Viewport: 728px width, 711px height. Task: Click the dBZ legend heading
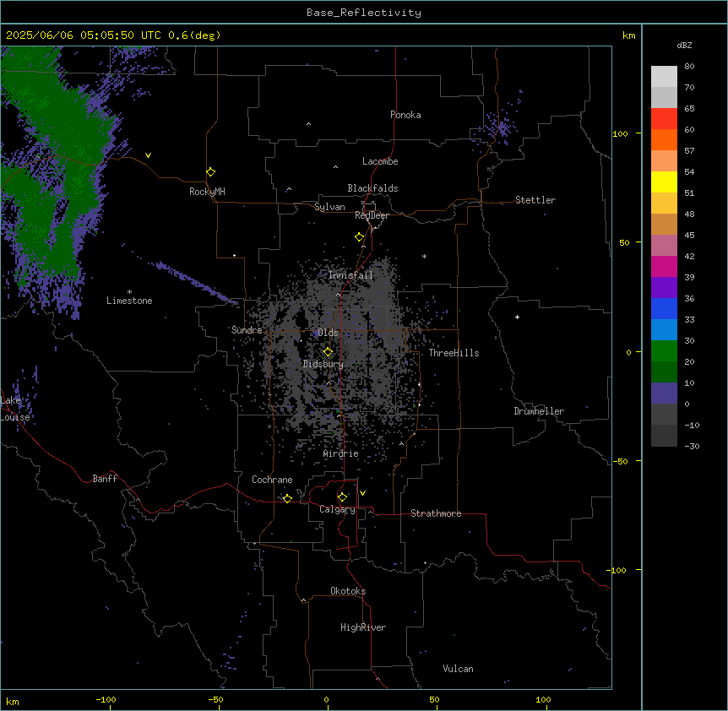(x=684, y=45)
